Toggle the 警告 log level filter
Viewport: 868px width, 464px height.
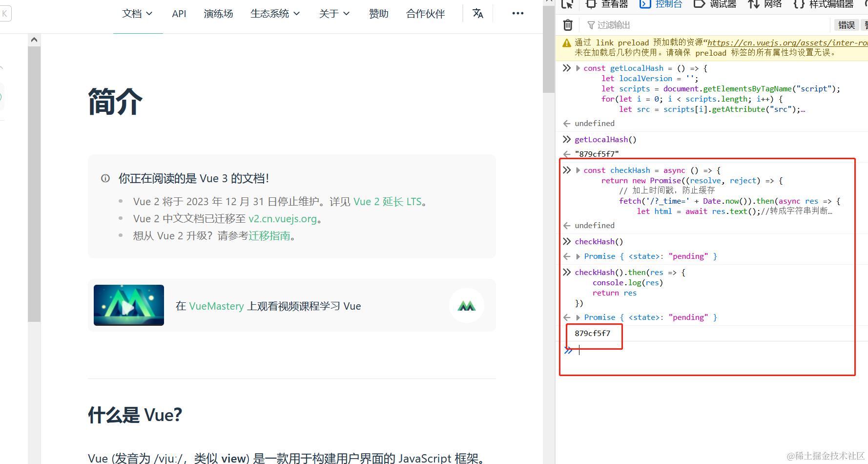(x=865, y=24)
